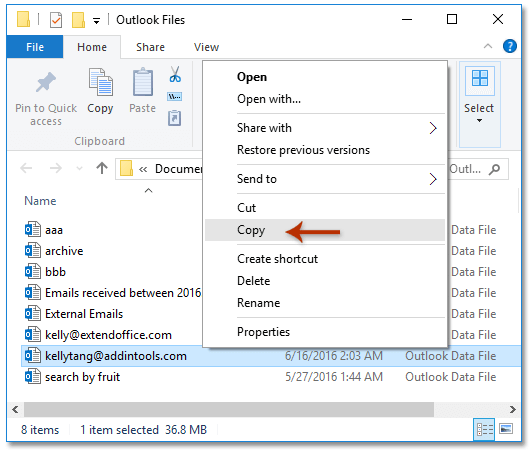Click the Cut scissors icon in ribbon
The height and width of the screenshot is (452, 530).
(175, 74)
